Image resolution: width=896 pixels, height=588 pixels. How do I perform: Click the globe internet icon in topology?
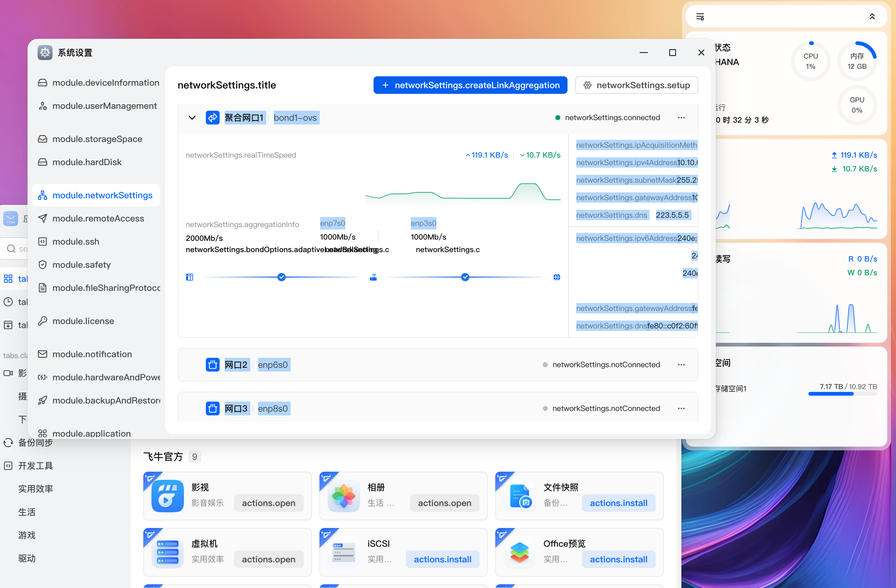coord(557,277)
